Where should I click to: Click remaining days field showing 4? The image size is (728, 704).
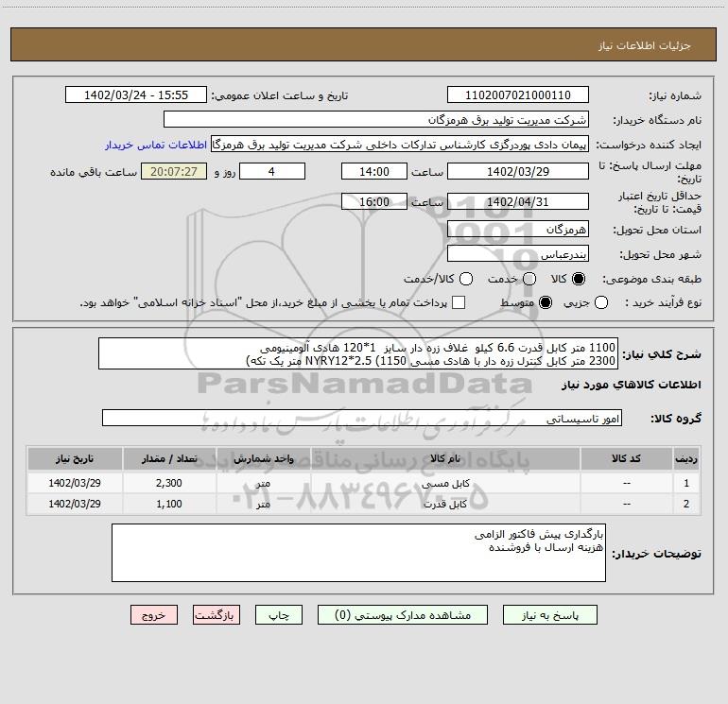(x=272, y=171)
